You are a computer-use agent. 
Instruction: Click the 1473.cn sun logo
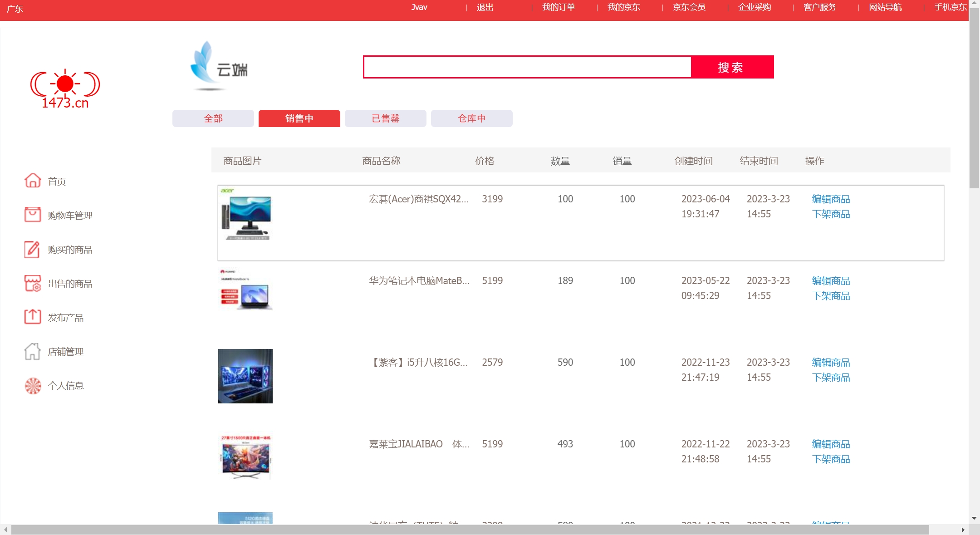[x=65, y=89]
